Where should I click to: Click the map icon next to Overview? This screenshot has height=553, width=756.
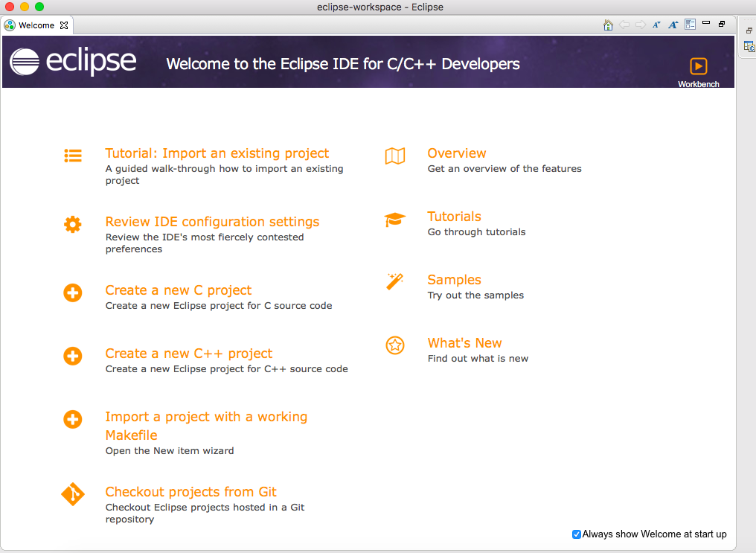pos(394,156)
